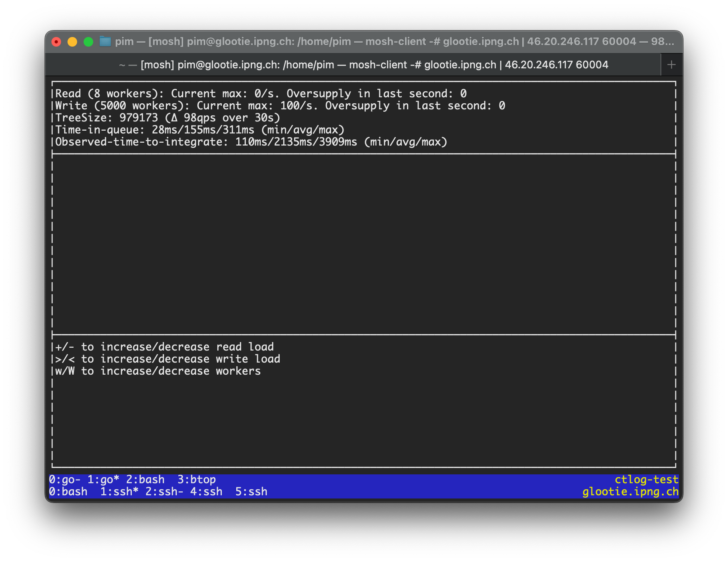This screenshot has height=562, width=728.
Task: Switch to the 3:btop tmux window
Action: click(x=196, y=480)
